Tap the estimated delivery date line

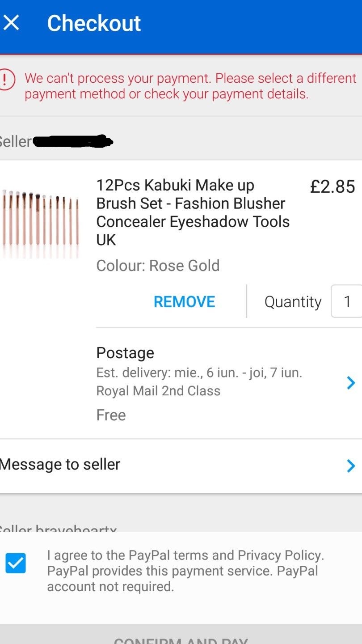199,373
